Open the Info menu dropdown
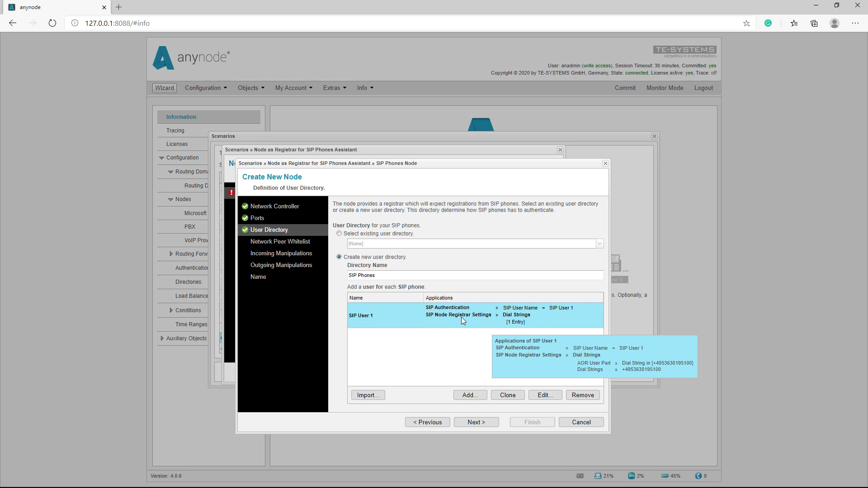The height and width of the screenshot is (488, 868). (365, 88)
